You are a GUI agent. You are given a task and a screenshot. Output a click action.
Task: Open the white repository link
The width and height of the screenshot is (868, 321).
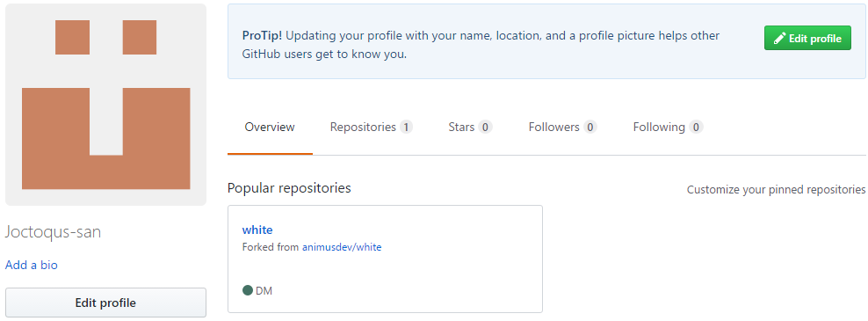(x=257, y=230)
